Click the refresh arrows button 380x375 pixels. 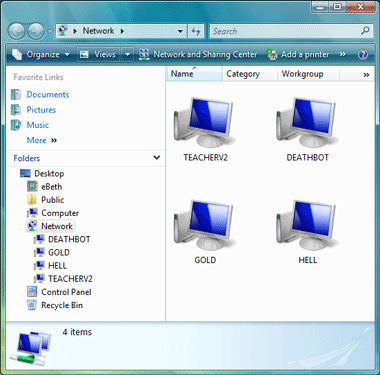tap(196, 31)
